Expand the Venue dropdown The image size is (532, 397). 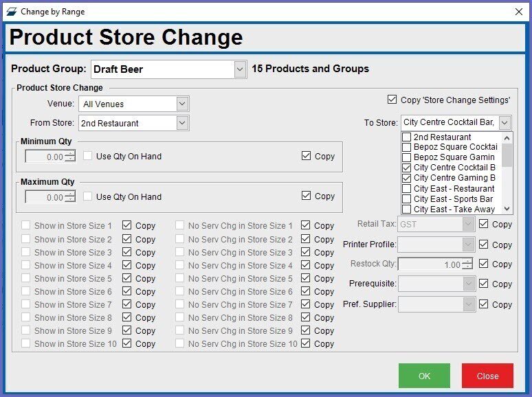pyautogui.click(x=182, y=104)
